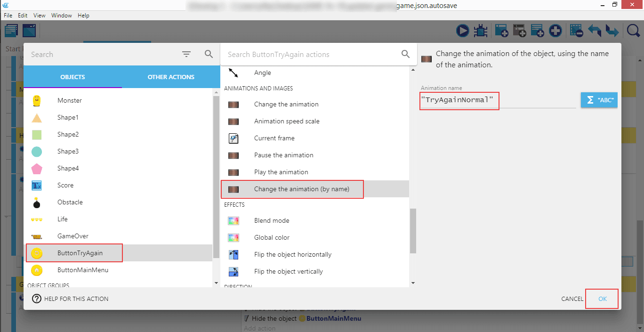Select the Monster object in list
The image size is (644, 332).
coord(70,100)
